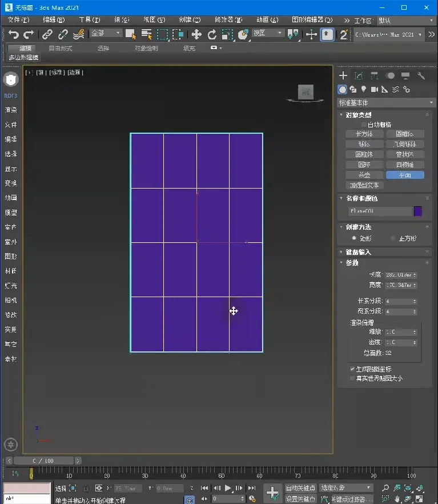This screenshot has width=438, height=504.
Task: Open the 全部 selection filter dropdown
Action: (x=106, y=34)
